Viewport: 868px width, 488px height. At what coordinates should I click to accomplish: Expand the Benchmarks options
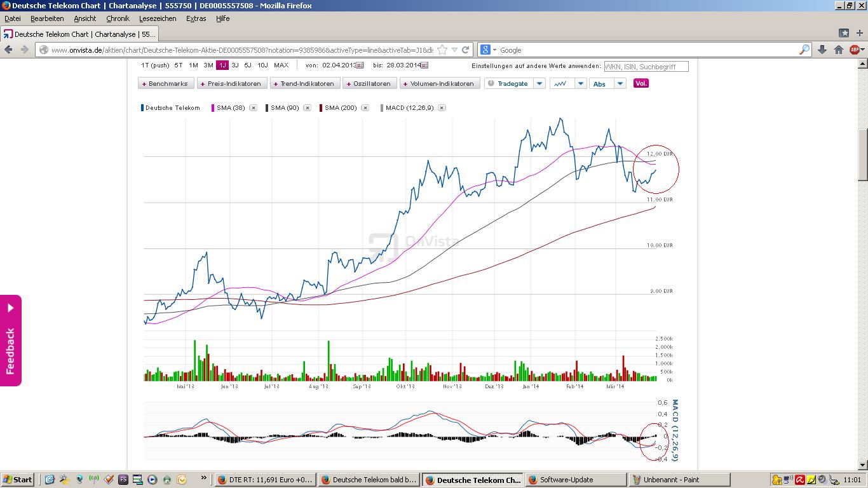click(x=166, y=83)
